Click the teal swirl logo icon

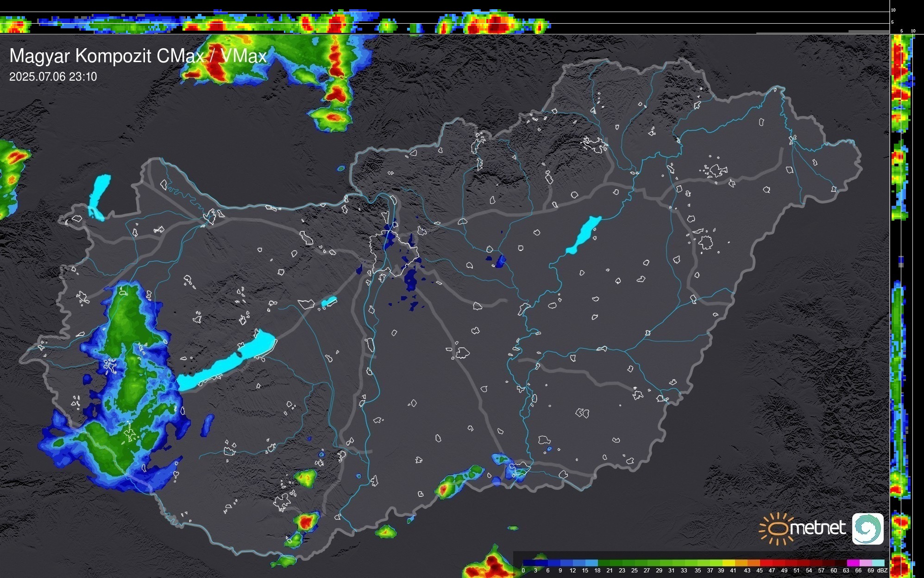coord(867,529)
